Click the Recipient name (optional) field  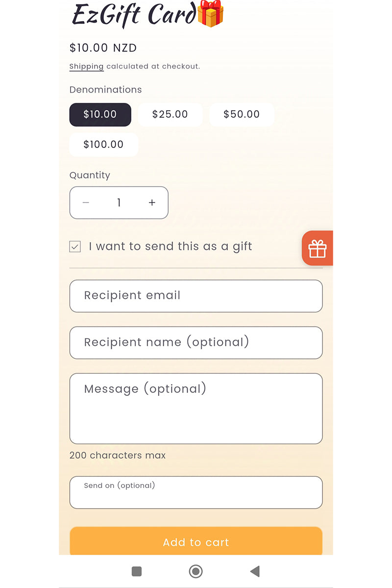(x=196, y=343)
